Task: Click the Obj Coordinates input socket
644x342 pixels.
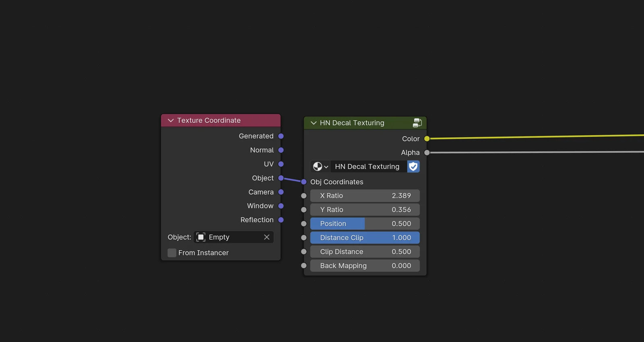Action: tap(304, 182)
